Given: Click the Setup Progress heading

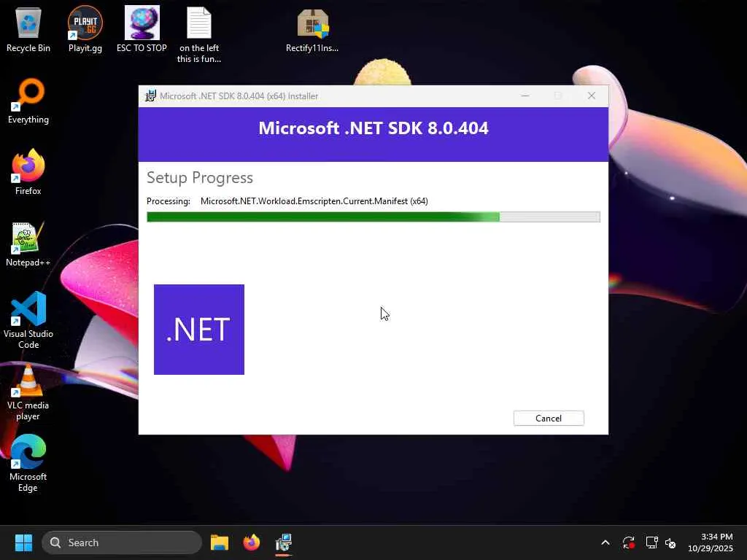Looking at the screenshot, I should pyautogui.click(x=200, y=178).
